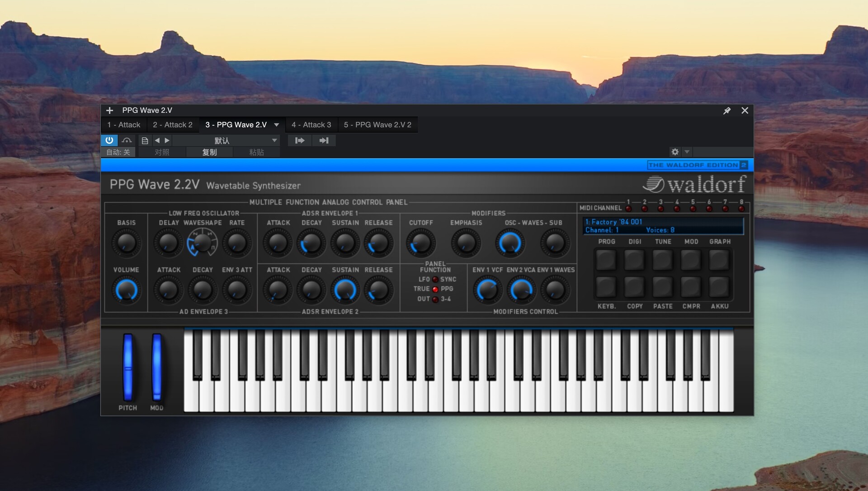The width and height of the screenshot is (868, 491).
Task: Select 3 - PPG Wave 2.V tab
Action: coord(236,124)
